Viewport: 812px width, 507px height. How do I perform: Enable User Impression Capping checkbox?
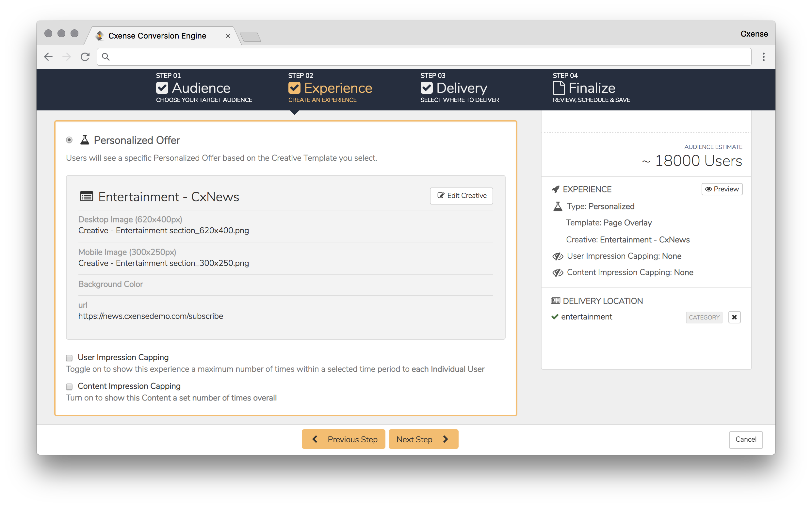(x=69, y=358)
